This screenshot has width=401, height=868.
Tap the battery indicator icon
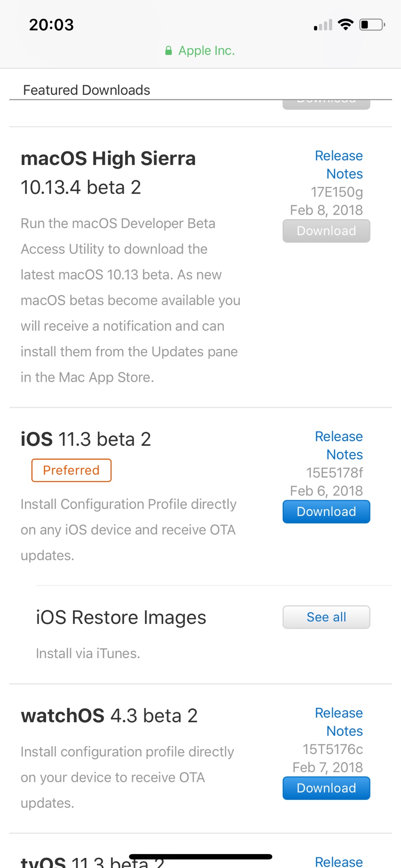click(x=372, y=25)
